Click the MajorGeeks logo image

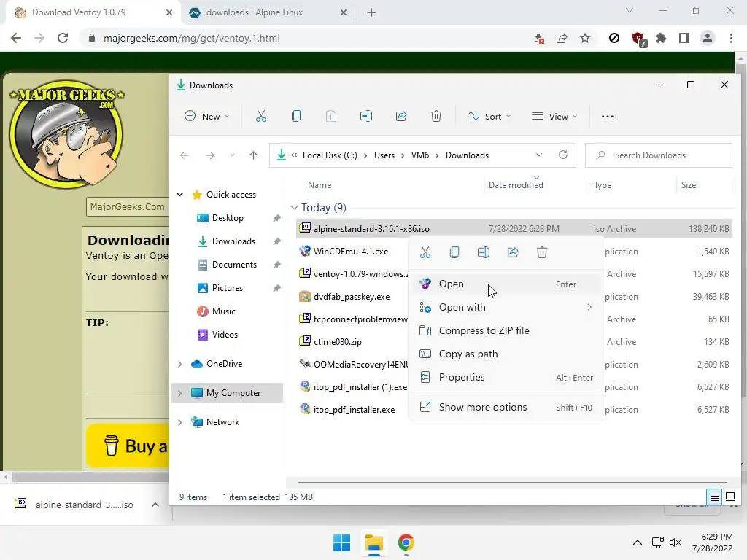pyautogui.click(x=66, y=134)
